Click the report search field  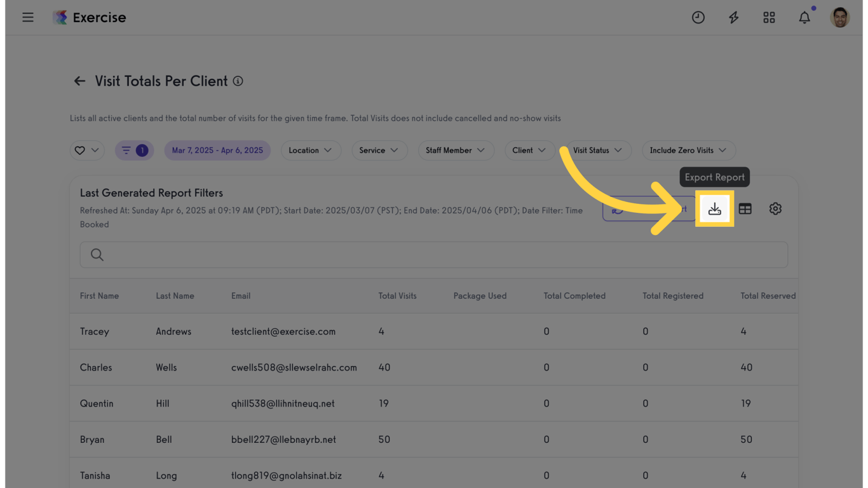pyautogui.click(x=434, y=255)
